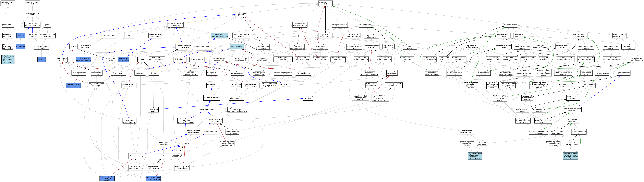Click the 'regeneration' node
This screenshot has height=182, width=644.
pyautogui.click(x=129, y=36)
